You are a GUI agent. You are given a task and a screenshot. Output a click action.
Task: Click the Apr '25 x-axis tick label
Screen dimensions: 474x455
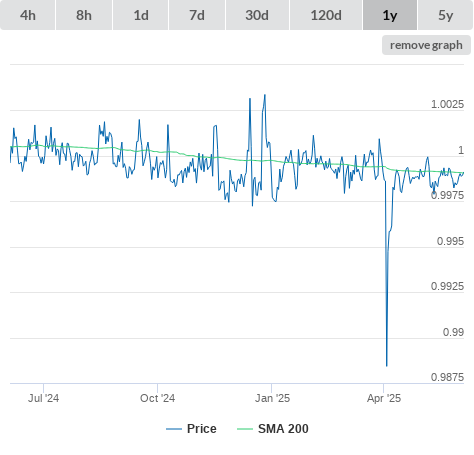pos(384,398)
